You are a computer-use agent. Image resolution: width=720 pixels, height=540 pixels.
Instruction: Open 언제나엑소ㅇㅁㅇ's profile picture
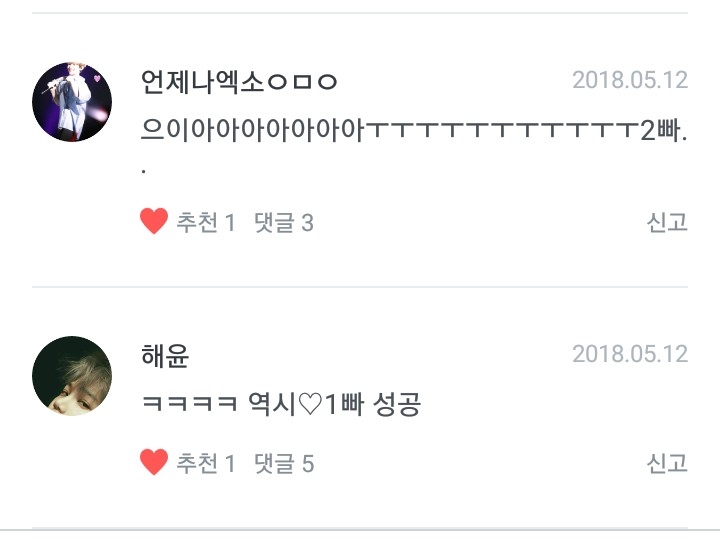pos(72,102)
